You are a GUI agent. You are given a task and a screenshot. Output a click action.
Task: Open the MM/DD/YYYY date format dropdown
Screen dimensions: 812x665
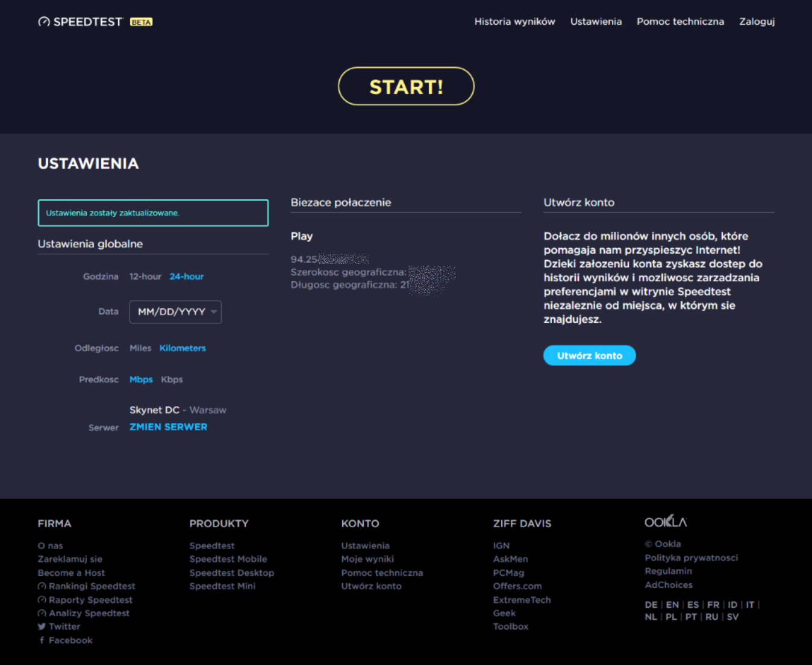pos(175,312)
